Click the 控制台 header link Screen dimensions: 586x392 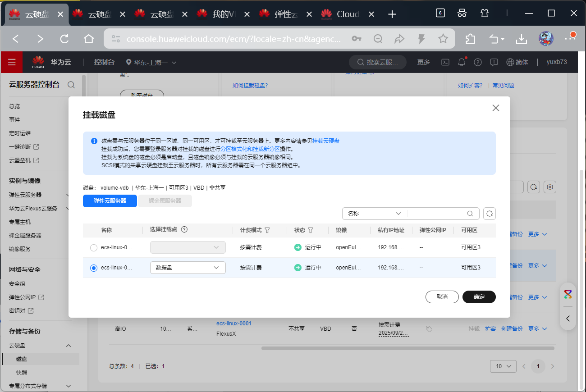coord(104,62)
